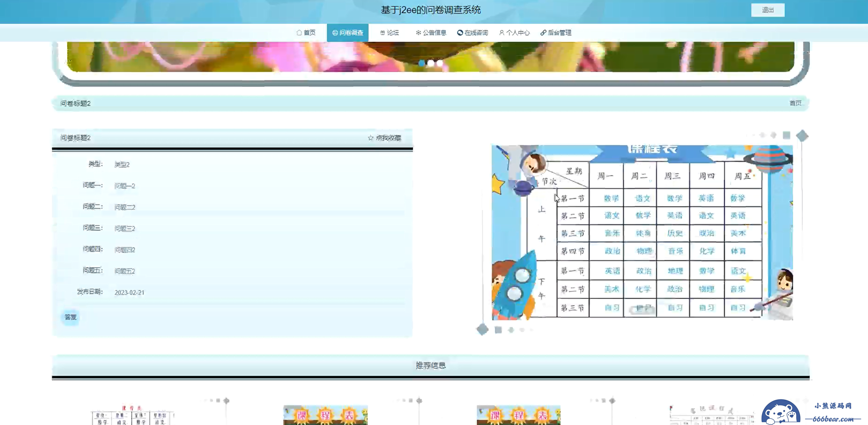Select the 问卷调查 nav tab
This screenshot has width=868, height=425.
[x=347, y=33]
